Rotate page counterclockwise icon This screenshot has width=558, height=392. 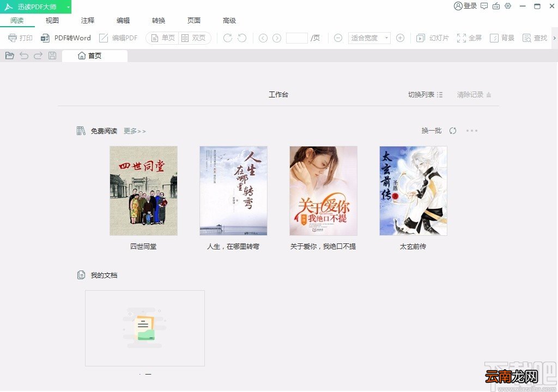pos(242,38)
